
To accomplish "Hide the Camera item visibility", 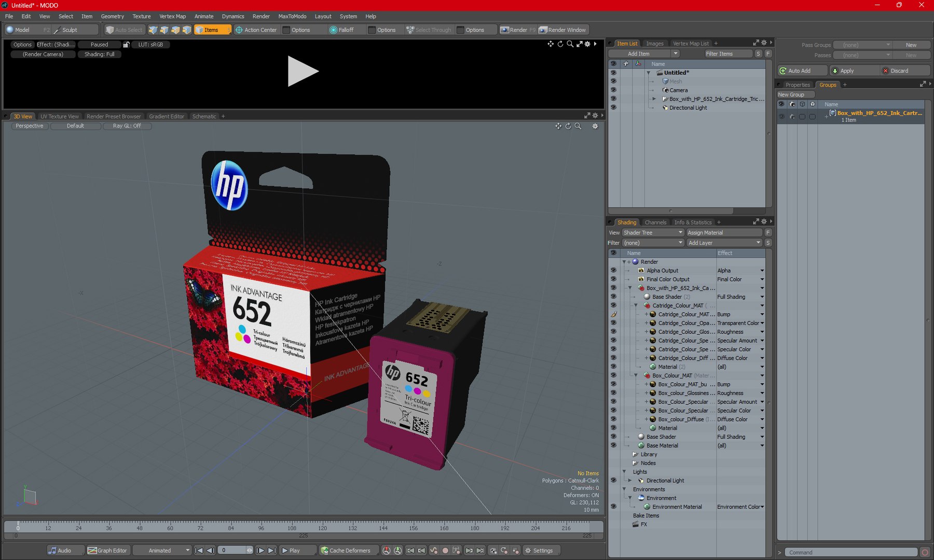I will pos(613,90).
